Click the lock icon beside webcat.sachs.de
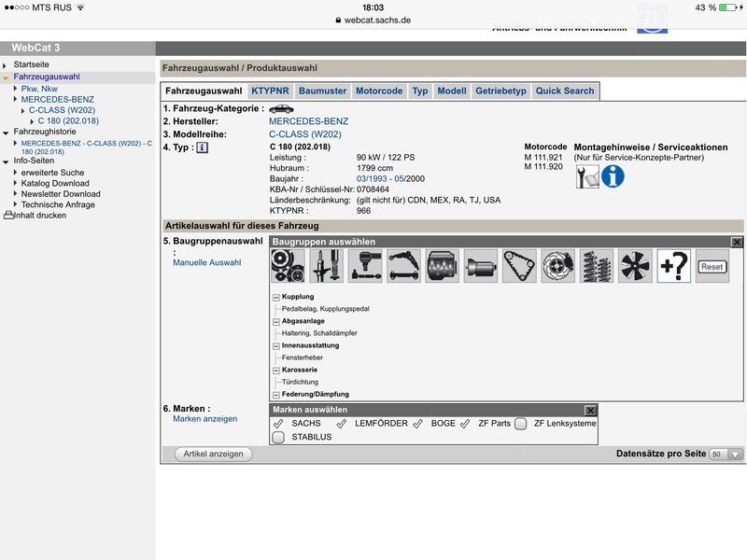Viewport: 747px width, 560px height. coord(338,20)
